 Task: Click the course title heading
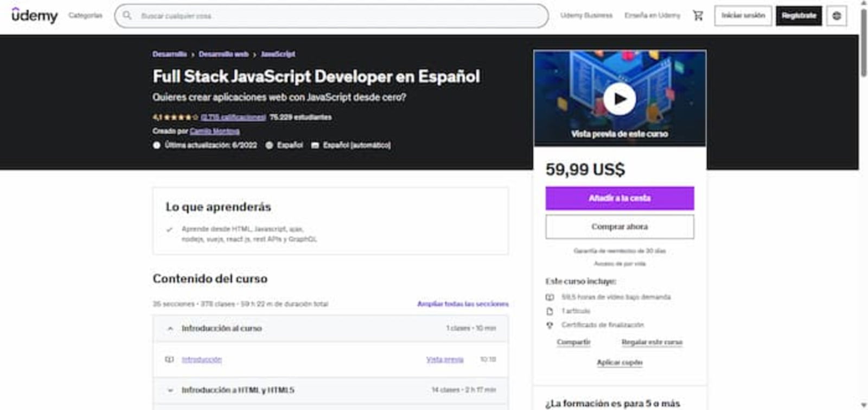coord(316,77)
